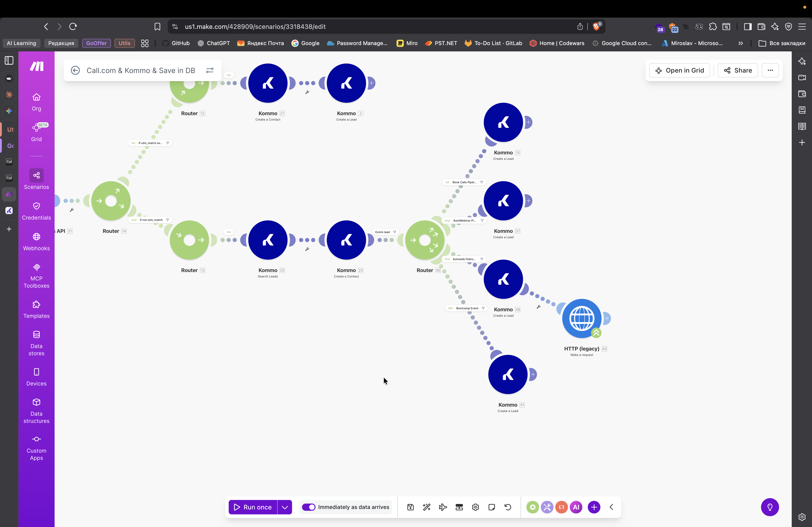This screenshot has width=812, height=527.
Task: Toggle the Brave Shields icon in address bar
Action: point(596,27)
